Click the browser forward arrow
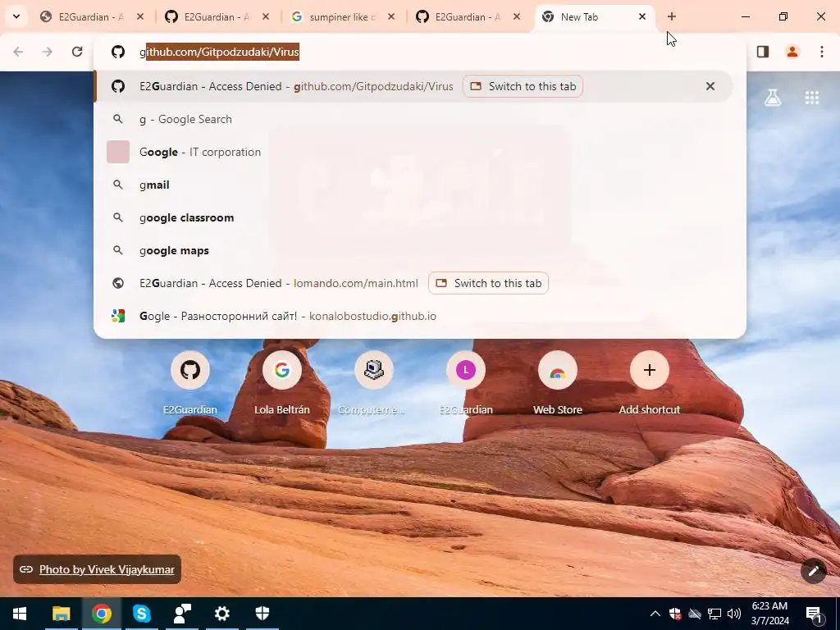This screenshot has height=630, width=840. click(x=48, y=52)
